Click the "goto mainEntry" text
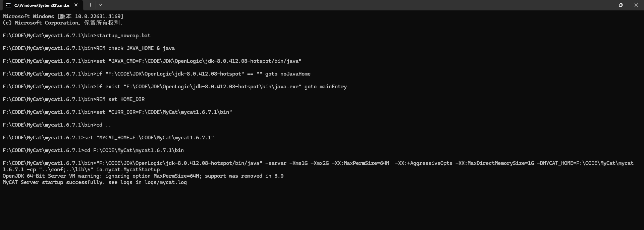The width and height of the screenshot is (644, 230). pyautogui.click(x=325, y=87)
